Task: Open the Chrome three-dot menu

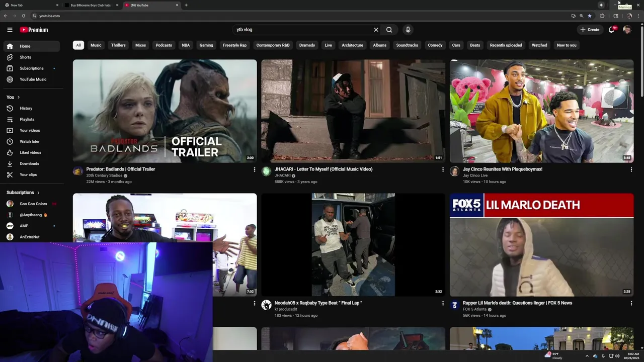Action: pyautogui.click(x=638, y=16)
